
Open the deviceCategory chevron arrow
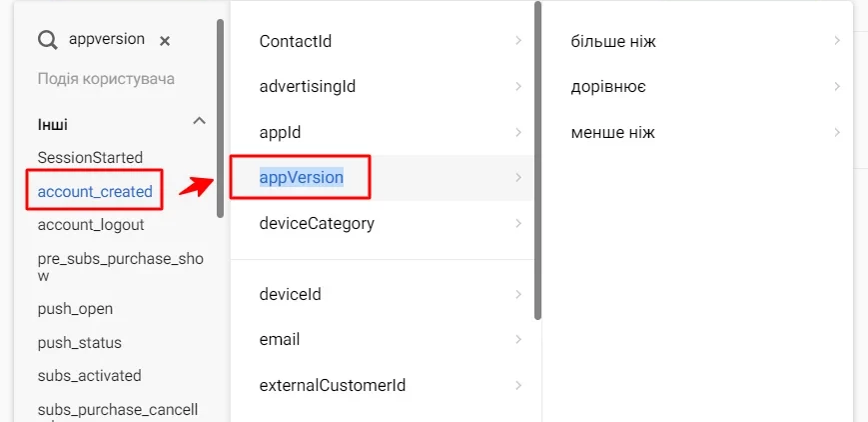pos(518,223)
